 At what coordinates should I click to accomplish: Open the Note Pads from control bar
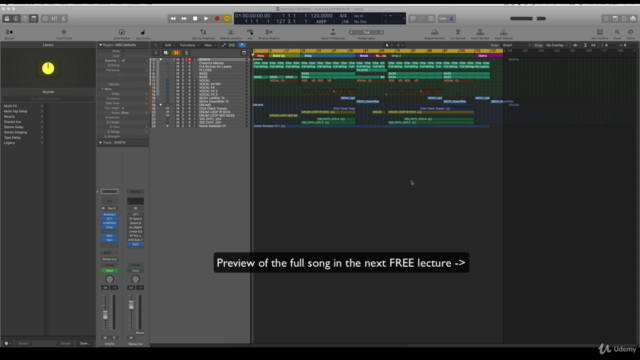pos(615,18)
